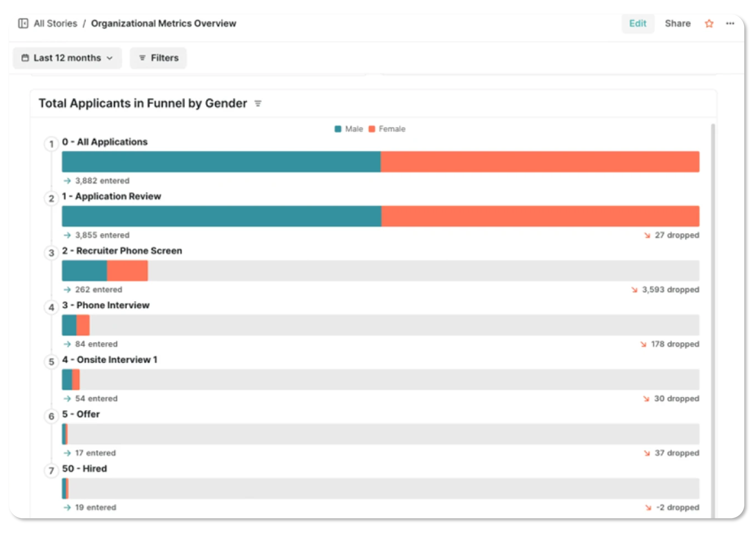Click male segment of Recruiter Phone Screen bar
The image size is (756, 539).
[x=84, y=271]
